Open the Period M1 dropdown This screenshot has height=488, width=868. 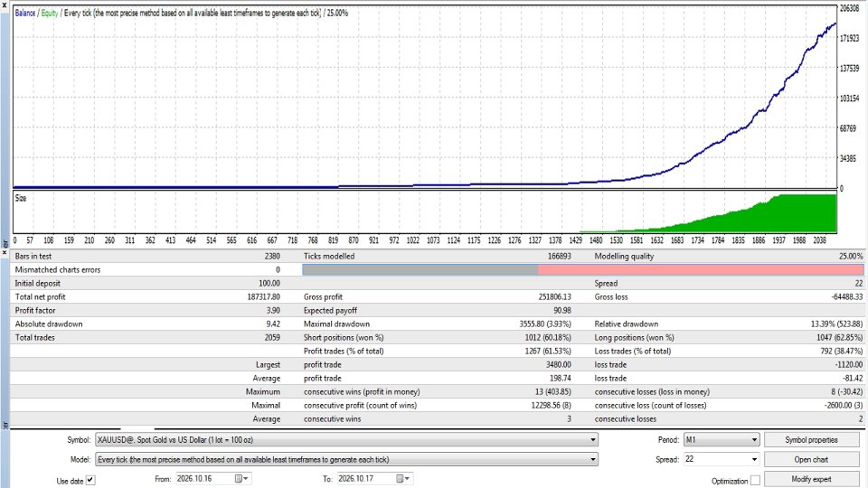754,440
